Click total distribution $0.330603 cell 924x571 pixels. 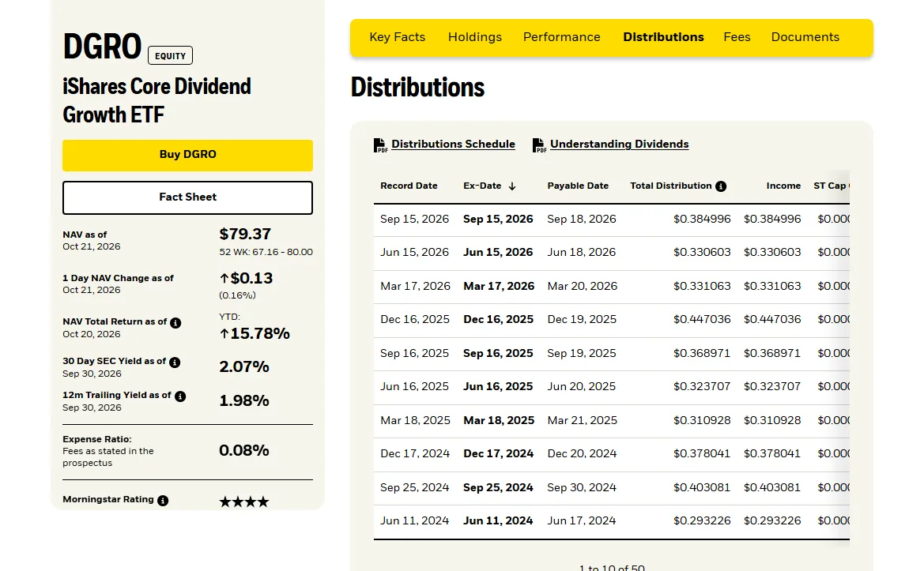(x=702, y=252)
